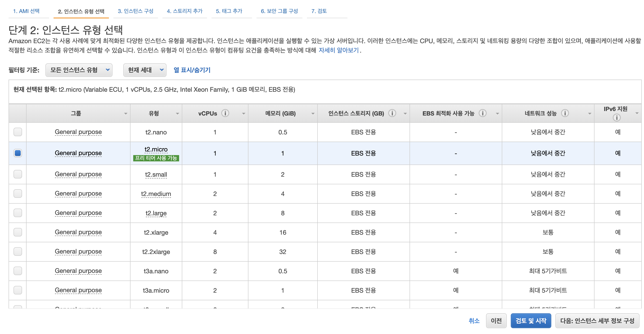Open instance storage column info icon
This screenshot has height=334, width=644.
tap(392, 113)
